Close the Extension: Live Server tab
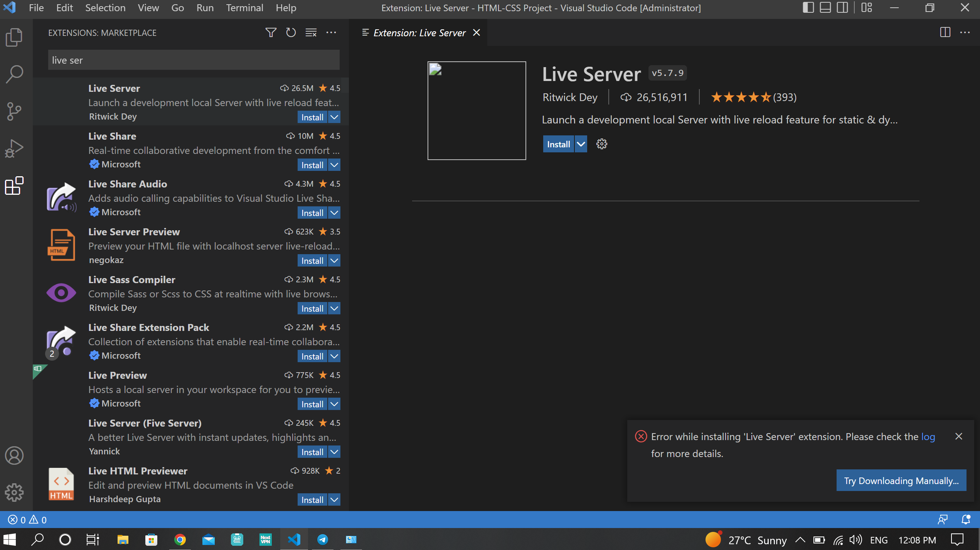Screen dimensions: 980x550 [x=477, y=33]
